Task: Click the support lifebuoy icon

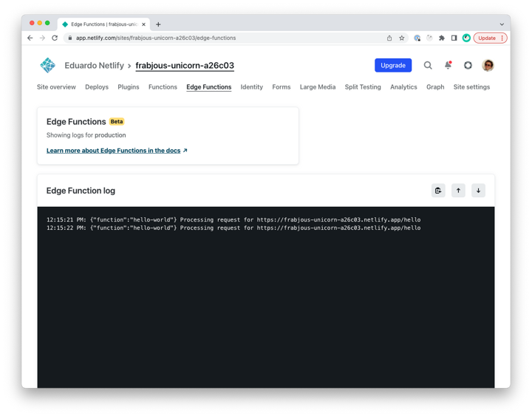Action: point(468,65)
